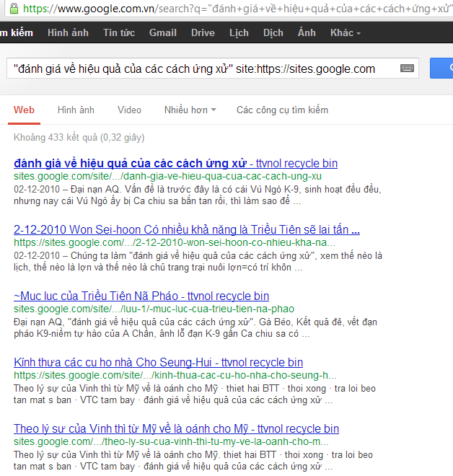Click the address bar URL text
This screenshot has height=476, width=453.
pos(238,9)
